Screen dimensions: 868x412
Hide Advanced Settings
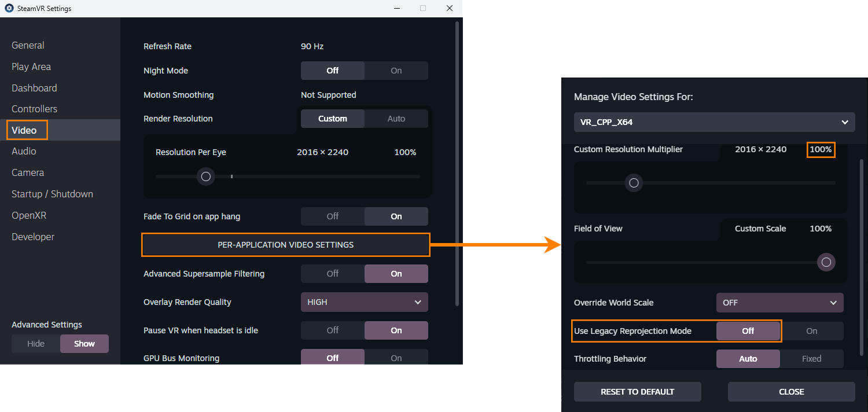point(36,344)
